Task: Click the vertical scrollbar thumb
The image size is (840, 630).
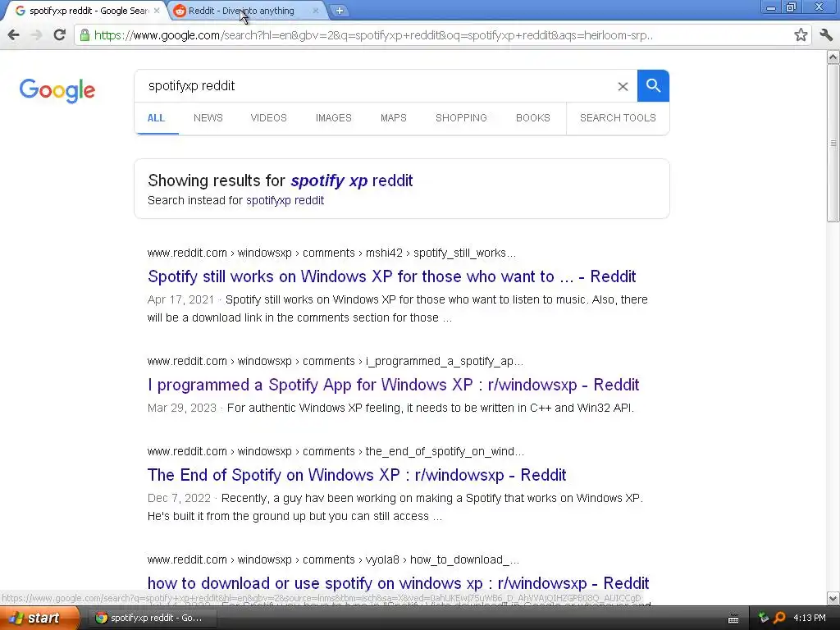Action: [833, 143]
